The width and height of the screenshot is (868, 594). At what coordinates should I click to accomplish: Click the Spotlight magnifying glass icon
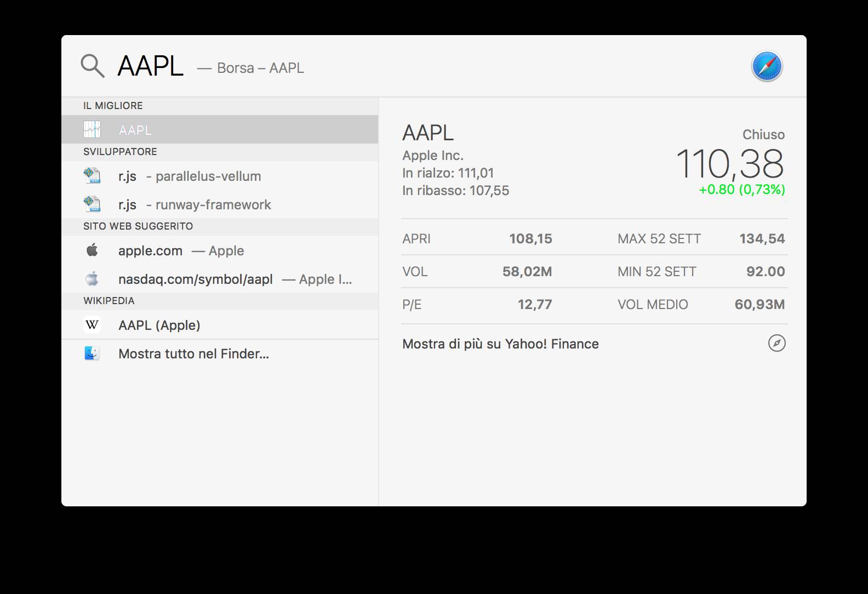93,66
